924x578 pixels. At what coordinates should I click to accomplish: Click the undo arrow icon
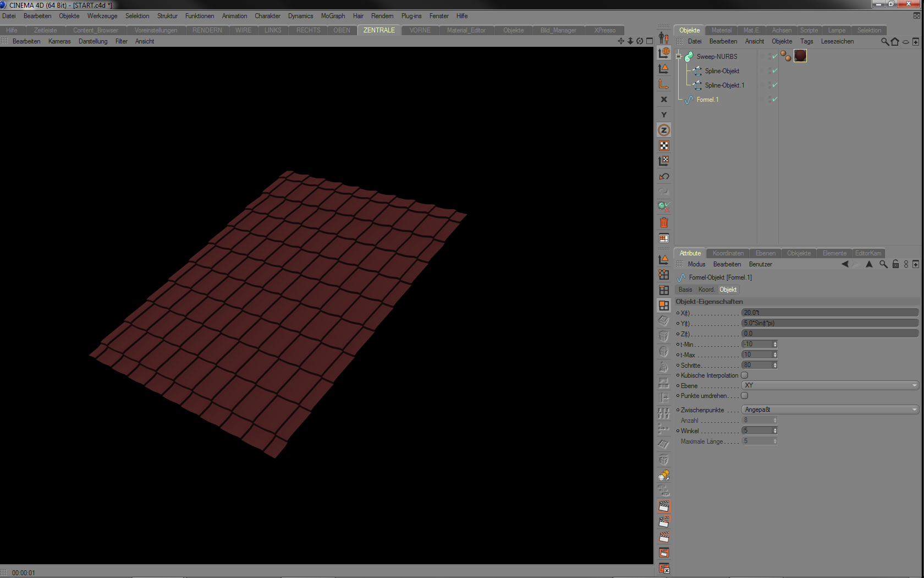[664, 177]
